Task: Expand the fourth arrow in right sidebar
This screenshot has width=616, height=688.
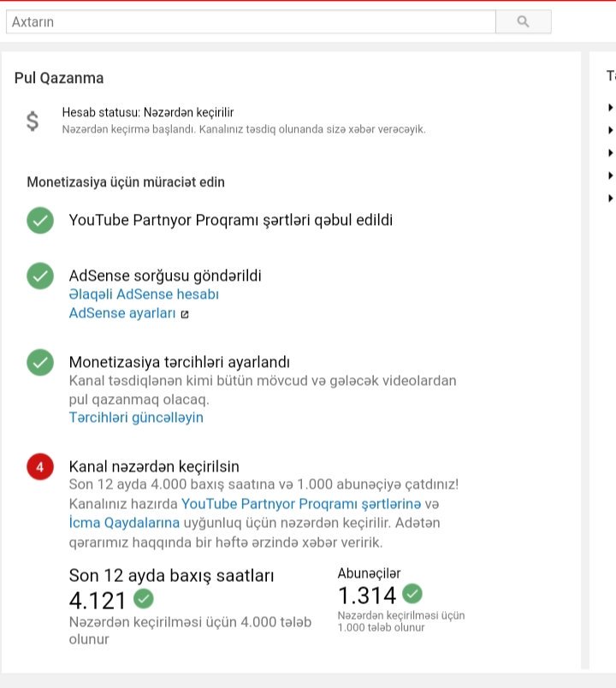Action: [x=610, y=175]
